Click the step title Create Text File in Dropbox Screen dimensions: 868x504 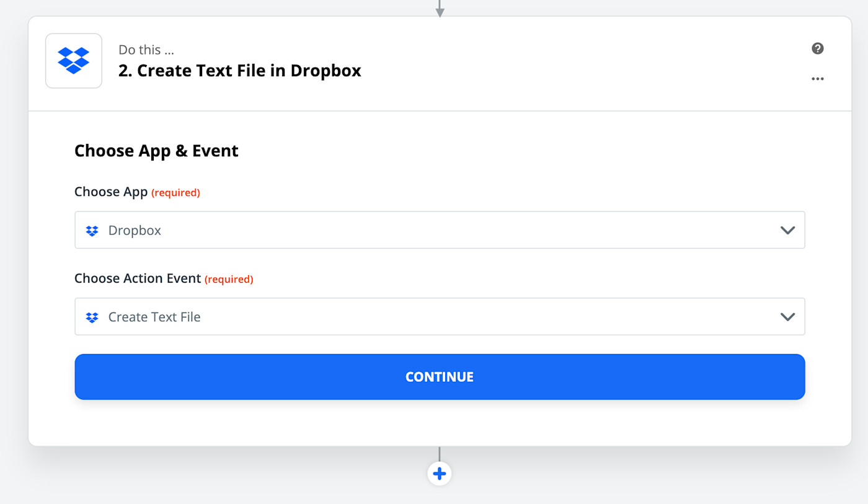(239, 71)
